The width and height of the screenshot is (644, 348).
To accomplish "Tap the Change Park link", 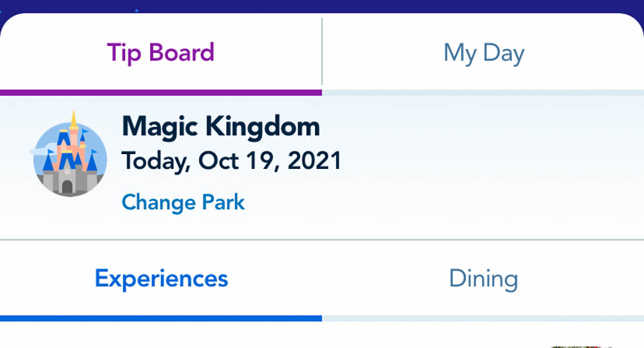I will pos(183,202).
